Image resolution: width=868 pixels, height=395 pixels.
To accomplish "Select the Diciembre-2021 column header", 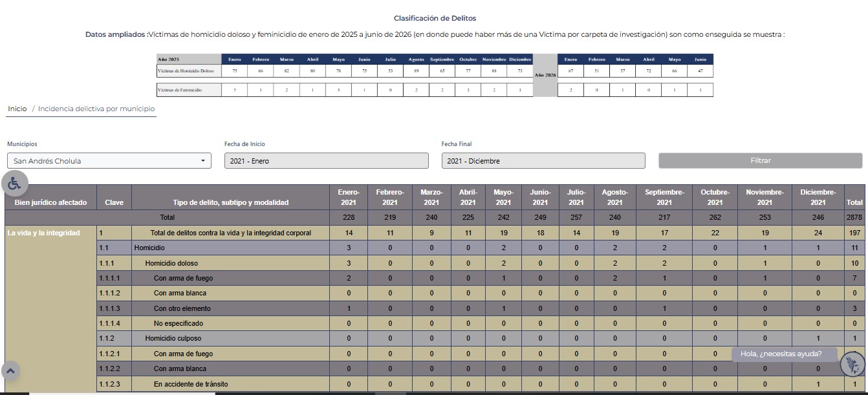I will 818,197.
